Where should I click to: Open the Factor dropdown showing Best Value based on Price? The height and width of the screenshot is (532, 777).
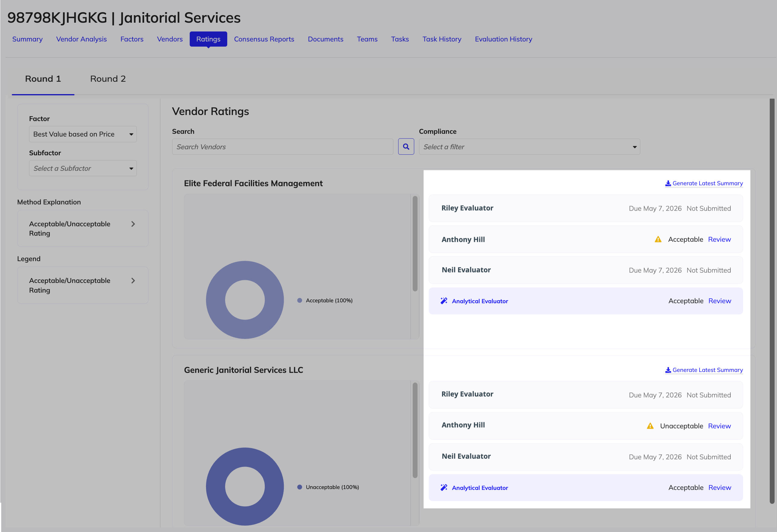[83, 134]
